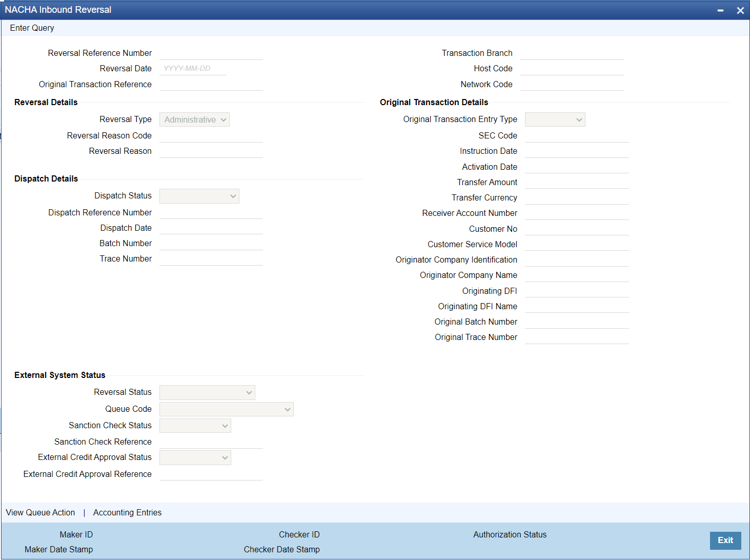Click the Reversal Date field
This screenshot has width=750, height=560.
coord(193,68)
